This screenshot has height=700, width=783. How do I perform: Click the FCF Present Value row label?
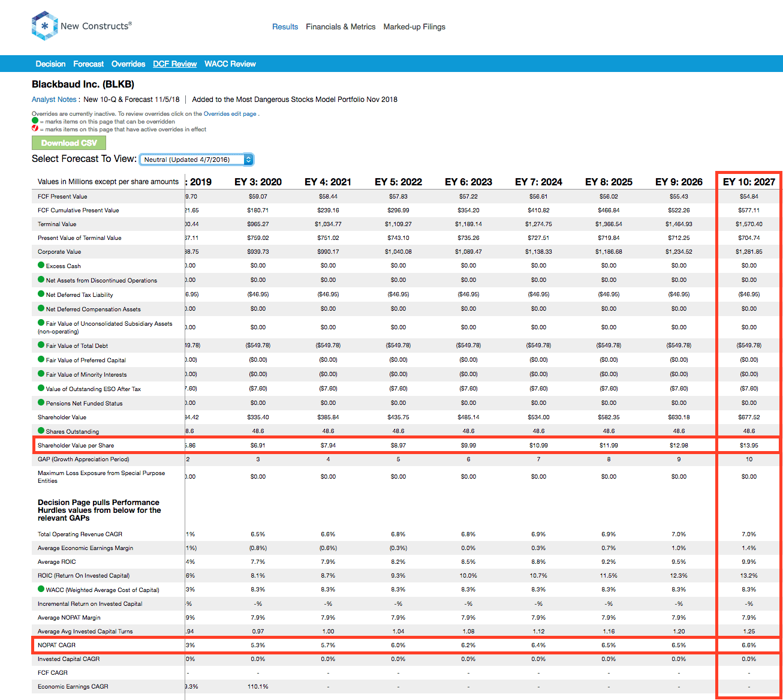(x=62, y=197)
